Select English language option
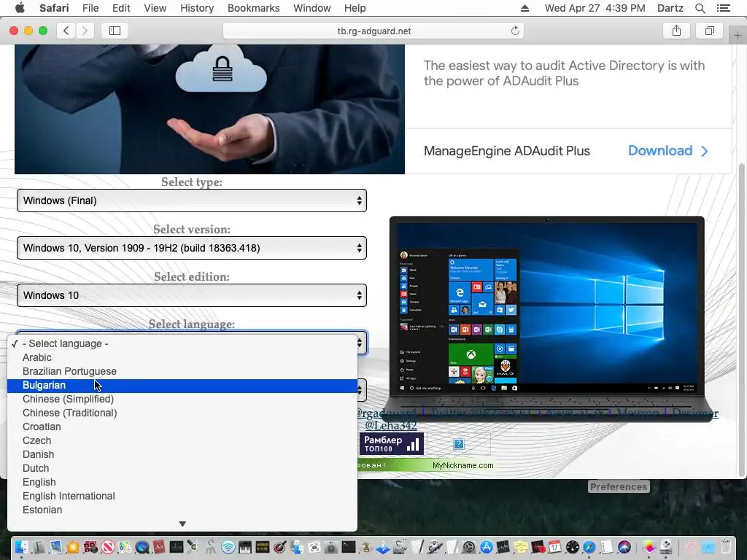Viewport: 747px width, 560px height. 182,482
